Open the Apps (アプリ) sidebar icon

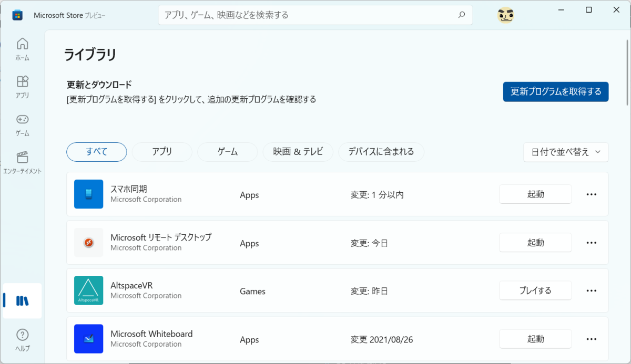(x=22, y=87)
